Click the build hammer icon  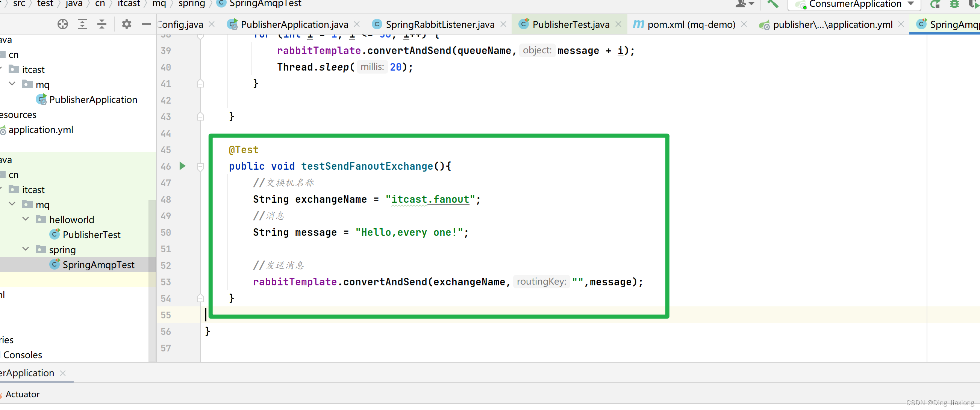coord(772,4)
